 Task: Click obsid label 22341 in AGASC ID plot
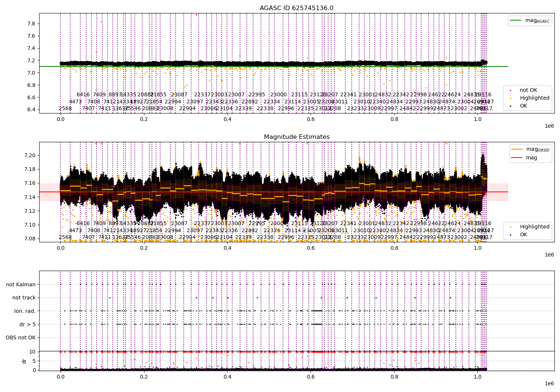point(348,95)
